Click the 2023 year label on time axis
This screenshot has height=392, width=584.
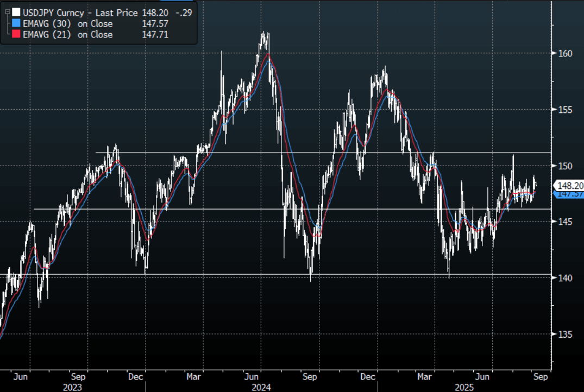click(x=72, y=387)
